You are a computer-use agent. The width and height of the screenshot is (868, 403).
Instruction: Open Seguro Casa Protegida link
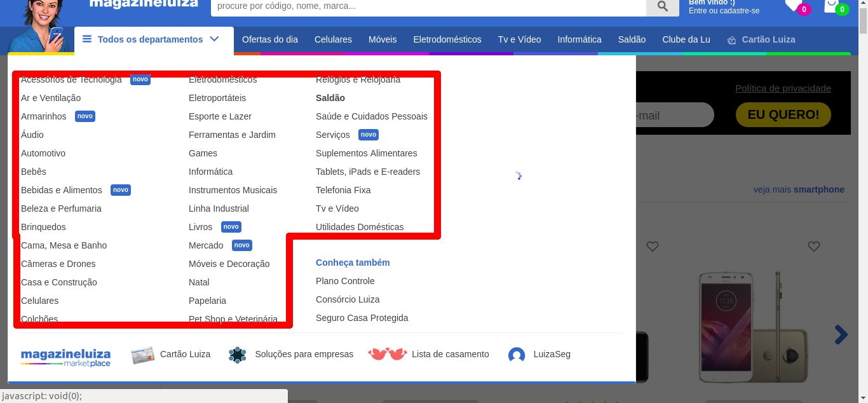pos(362,318)
